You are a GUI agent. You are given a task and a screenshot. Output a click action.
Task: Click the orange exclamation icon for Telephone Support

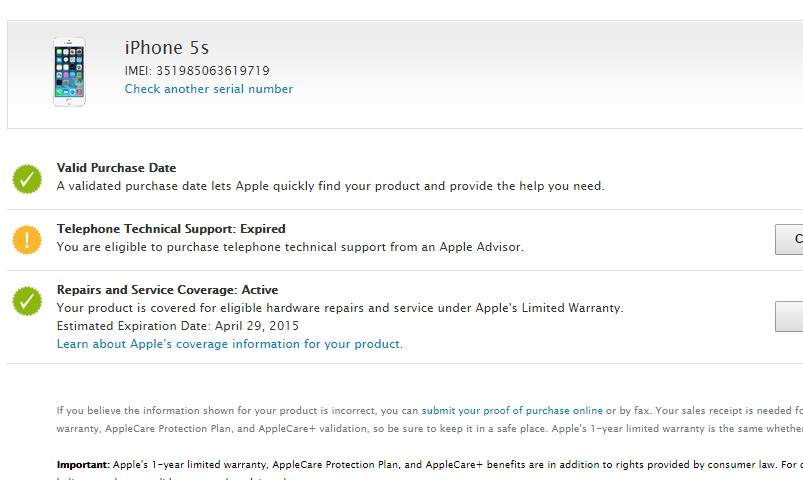(x=27, y=240)
